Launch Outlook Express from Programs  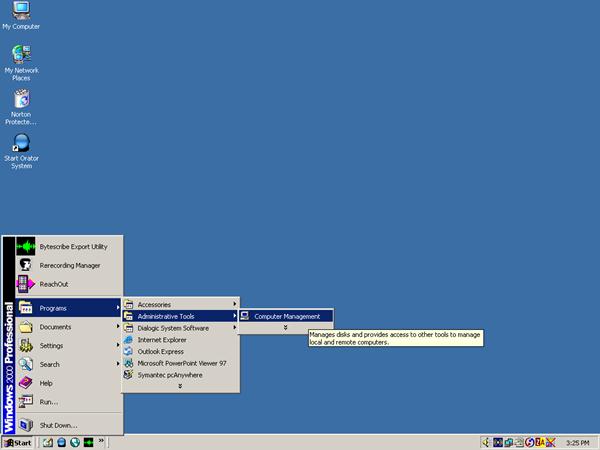click(181, 351)
